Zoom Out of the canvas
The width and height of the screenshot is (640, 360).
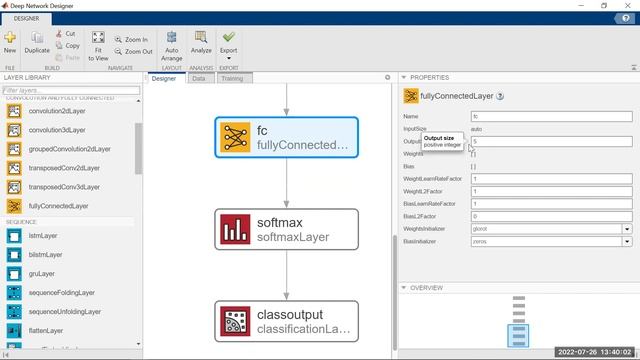click(x=133, y=51)
